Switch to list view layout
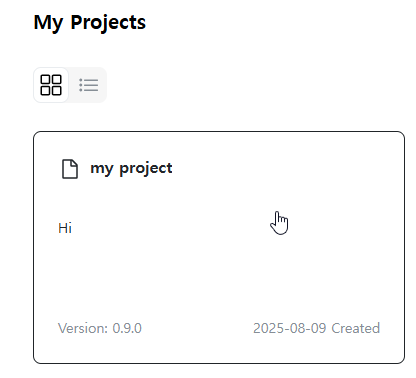The width and height of the screenshot is (416, 378). click(88, 85)
